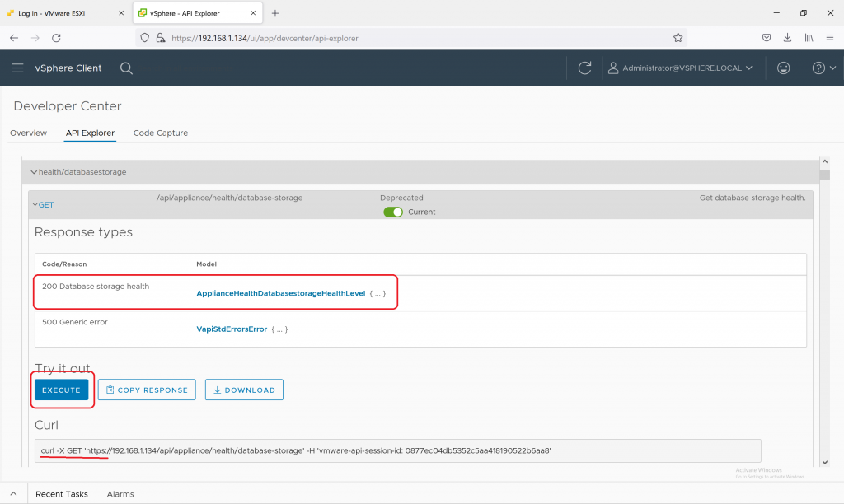The height and width of the screenshot is (504, 844).
Task: Expand the { ... } after ApplianceHealthDatabasestorageHealthLevel
Action: (377, 293)
